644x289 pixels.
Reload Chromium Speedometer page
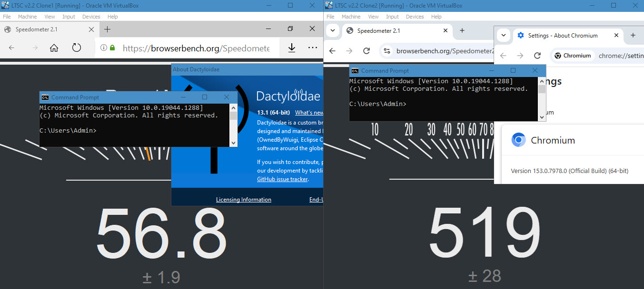click(367, 51)
